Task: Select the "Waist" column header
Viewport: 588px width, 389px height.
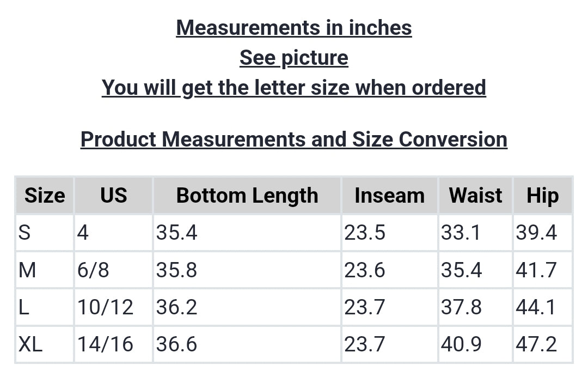Action: coord(475,195)
